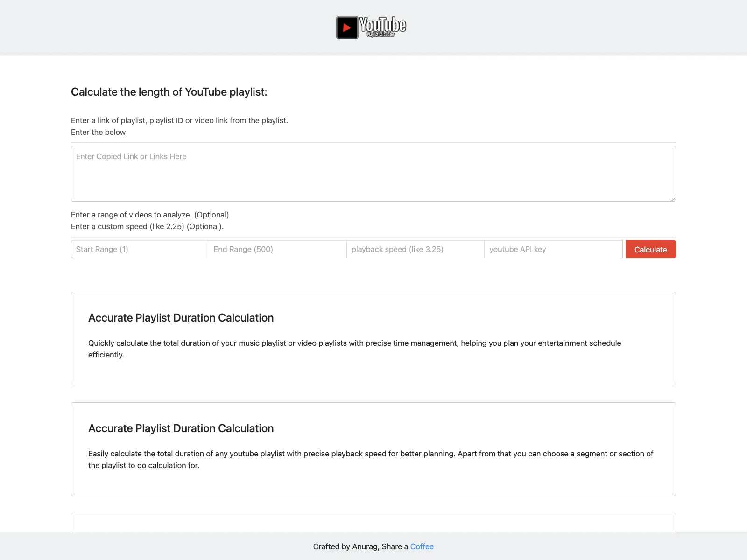The width and height of the screenshot is (747, 560).
Task: Click the textarea resize handle corner
Action: 673,198
